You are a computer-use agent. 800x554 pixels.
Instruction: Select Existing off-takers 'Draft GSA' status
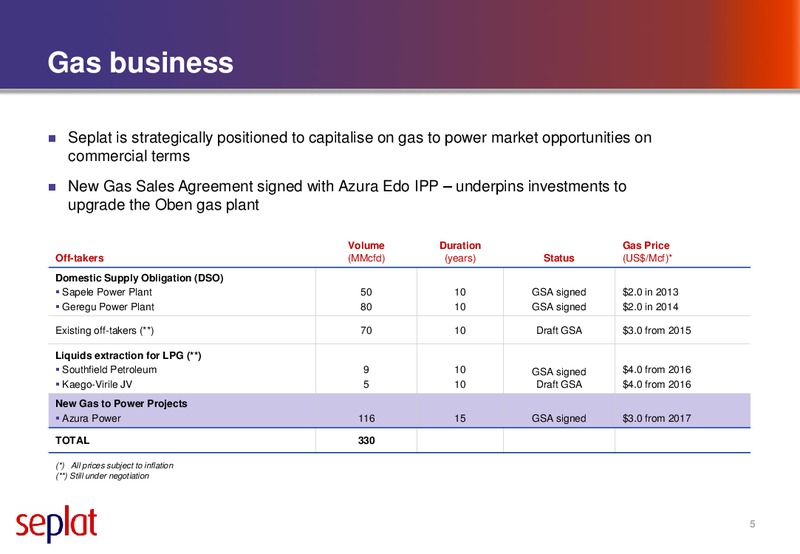coord(559,331)
